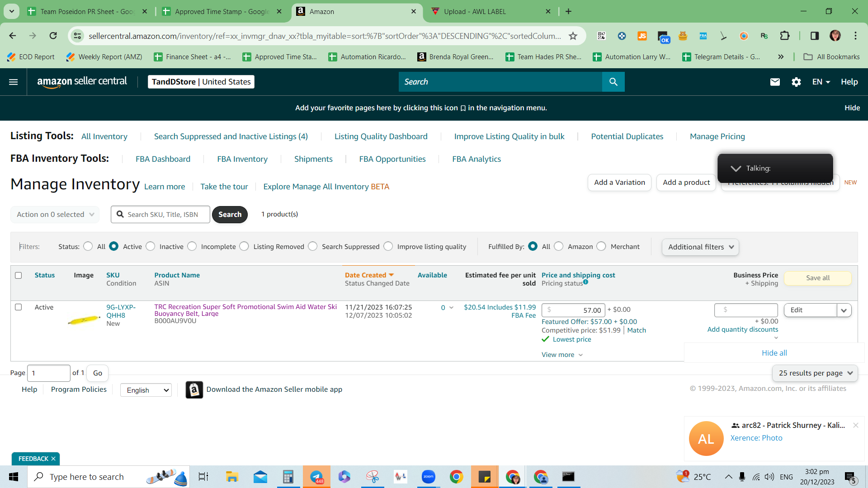Open the settings gear in Seller Central
Viewport: 868px width, 488px height.
pos(796,82)
